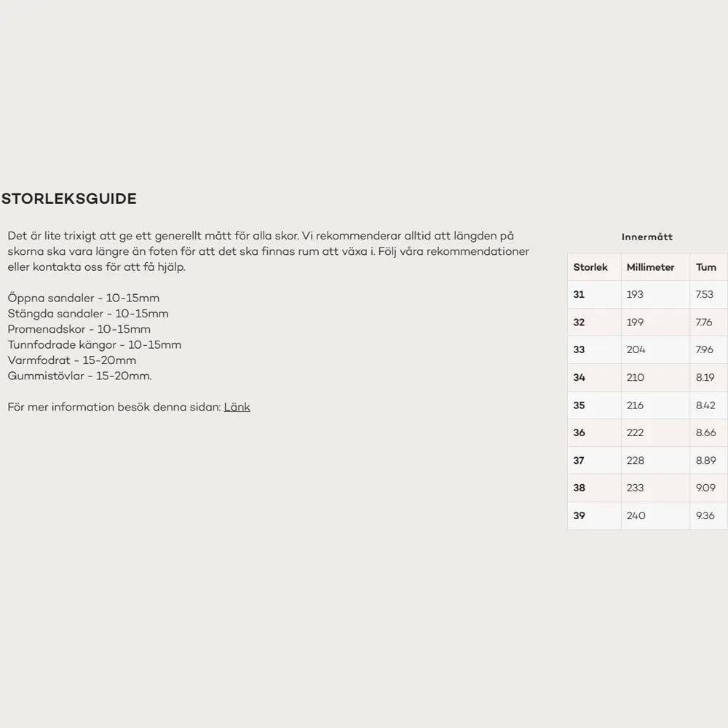
Task: Select the Millimeter column header
Action: coord(655,267)
